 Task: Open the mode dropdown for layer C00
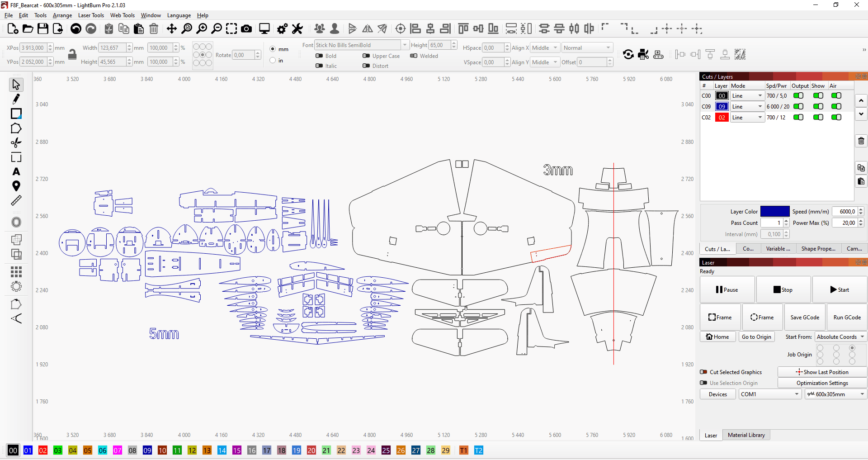point(747,95)
